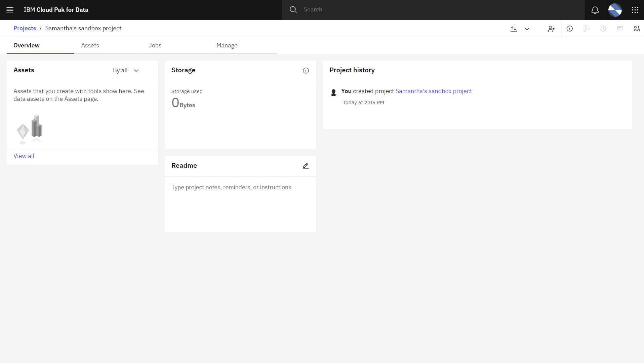Open the navigation hamburger menu
This screenshot has height=363, width=644.
tap(10, 10)
